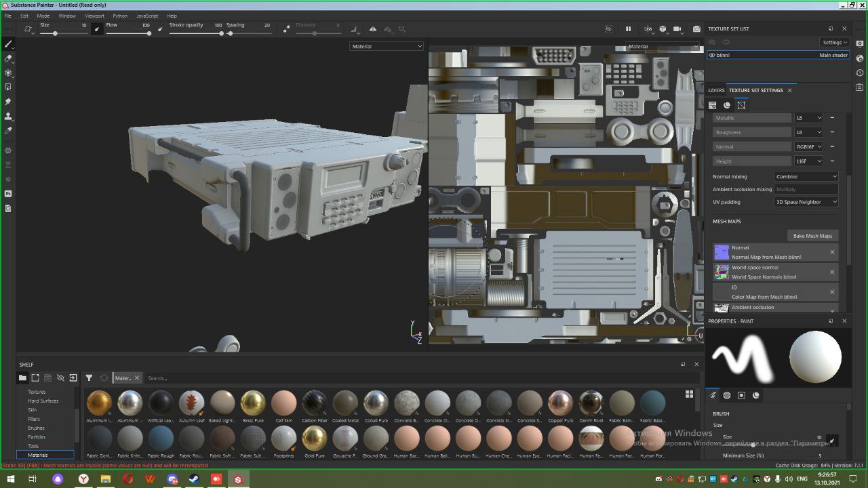The image size is (868, 488).
Task: Click the shelf folder icon
Action: tap(22, 378)
